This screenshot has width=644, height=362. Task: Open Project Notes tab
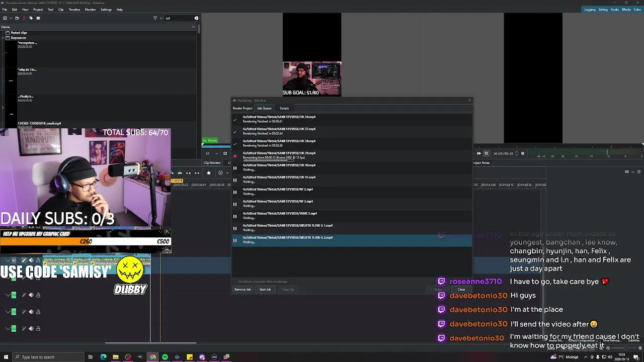(481, 163)
